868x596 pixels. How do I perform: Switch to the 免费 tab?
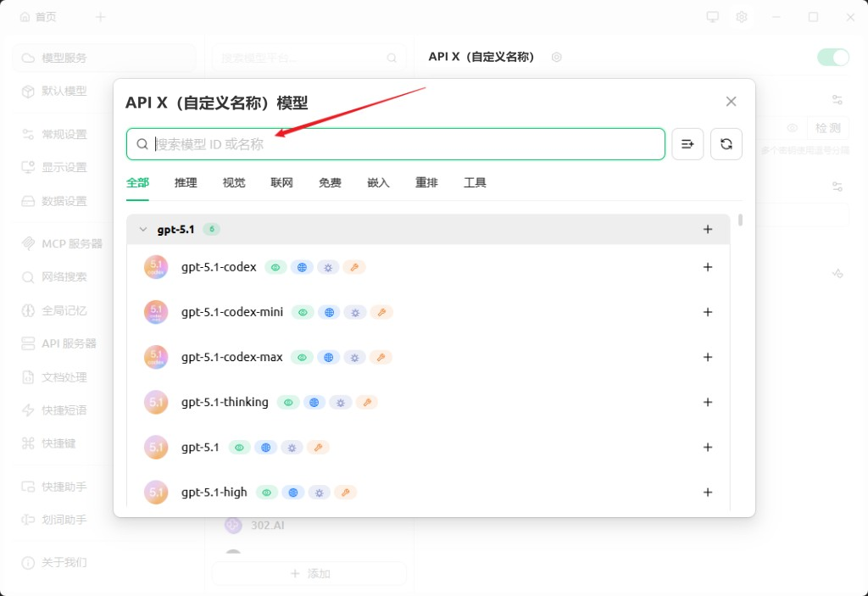(x=330, y=183)
